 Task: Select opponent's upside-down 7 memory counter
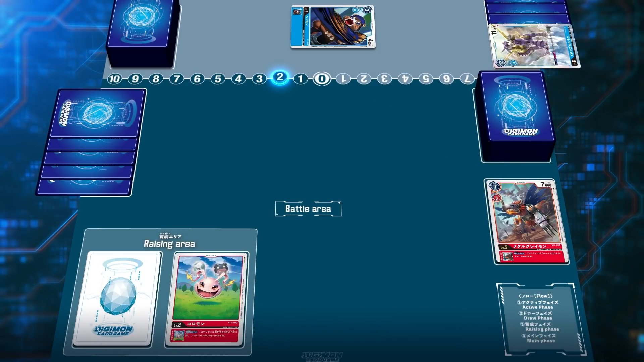467,79
